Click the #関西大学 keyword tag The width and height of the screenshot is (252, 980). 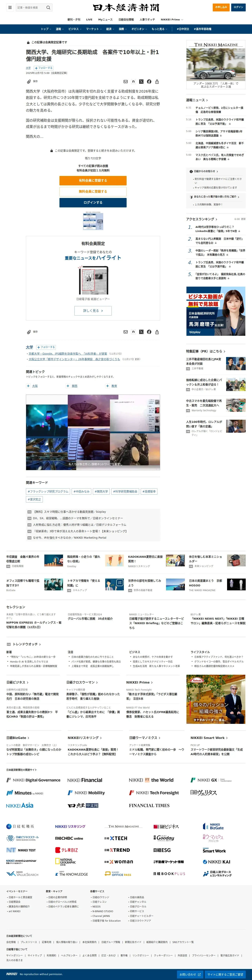101,491
